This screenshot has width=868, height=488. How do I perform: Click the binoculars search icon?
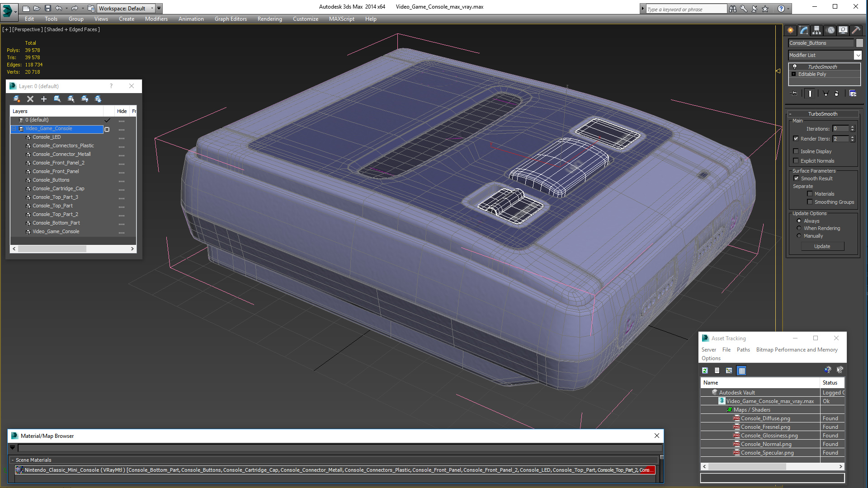click(x=733, y=9)
